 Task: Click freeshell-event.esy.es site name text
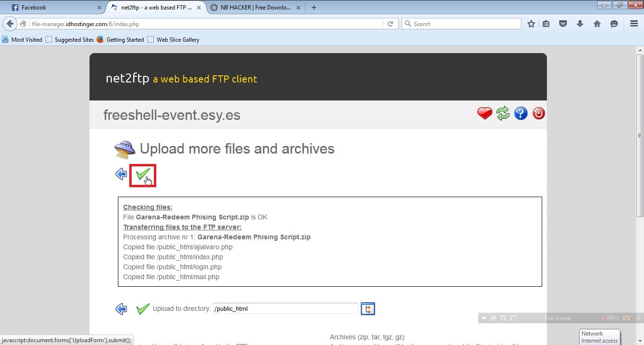(172, 115)
